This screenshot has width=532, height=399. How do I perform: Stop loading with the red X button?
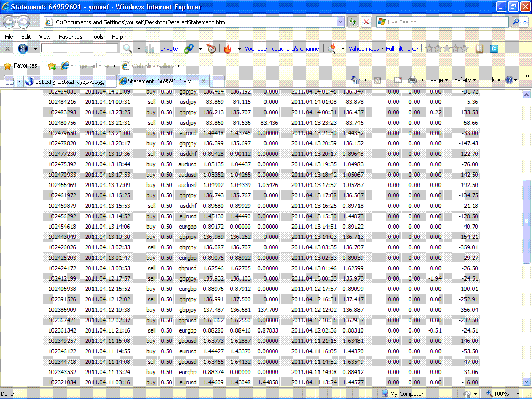point(366,22)
